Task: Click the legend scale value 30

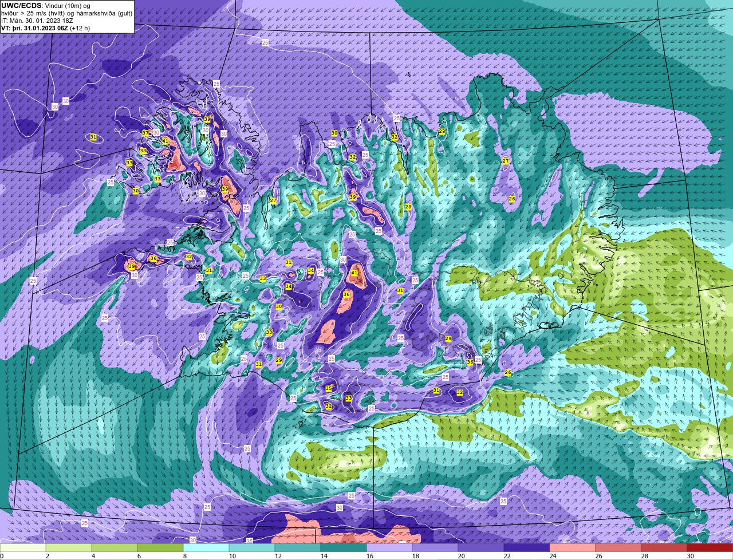Action: point(690,556)
